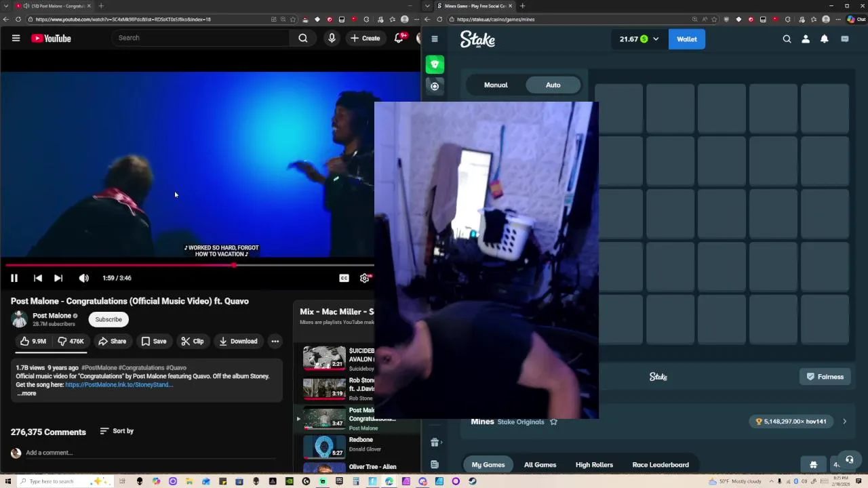Image resolution: width=868 pixels, height=488 pixels.
Task: Switch Mines to Auto mode
Action: [x=553, y=85]
